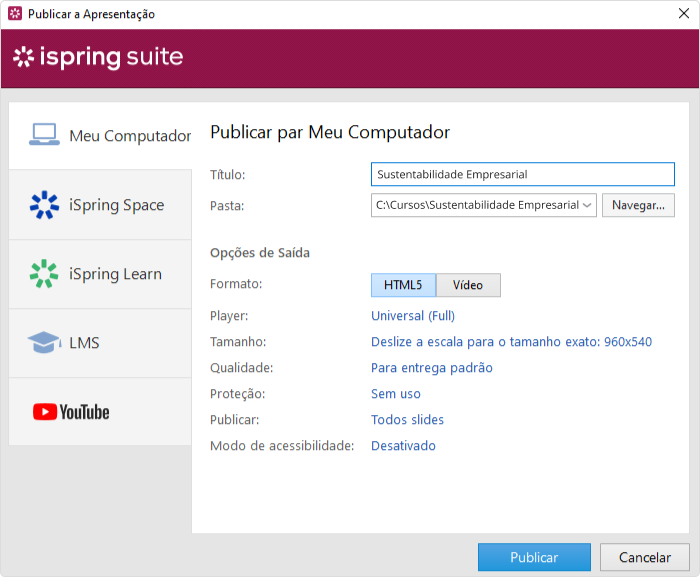Switch to the iSpring Space tab

coord(100,205)
